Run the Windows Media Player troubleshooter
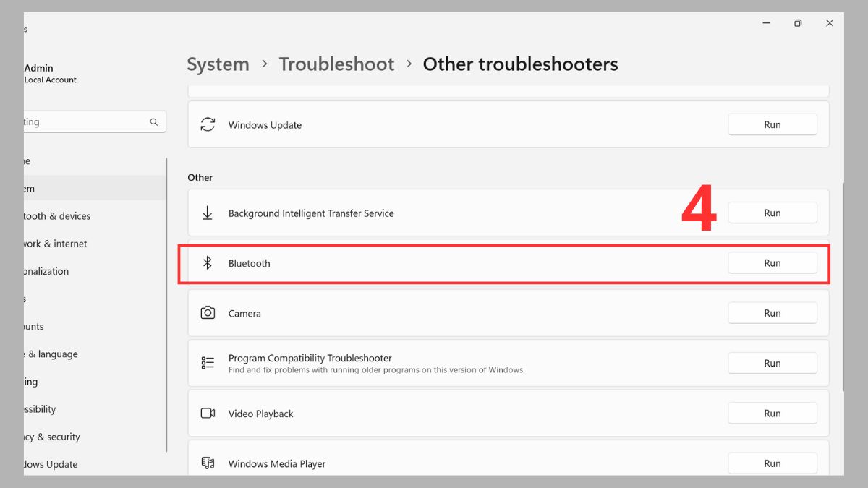The height and width of the screenshot is (488, 868). [x=772, y=463]
